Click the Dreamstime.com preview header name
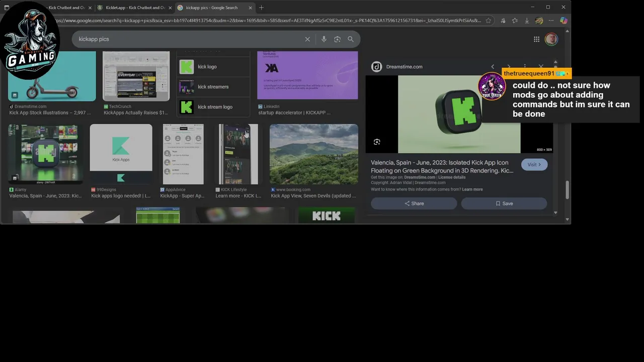The width and height of the screenshot is (644, 362). coord(404,66)
